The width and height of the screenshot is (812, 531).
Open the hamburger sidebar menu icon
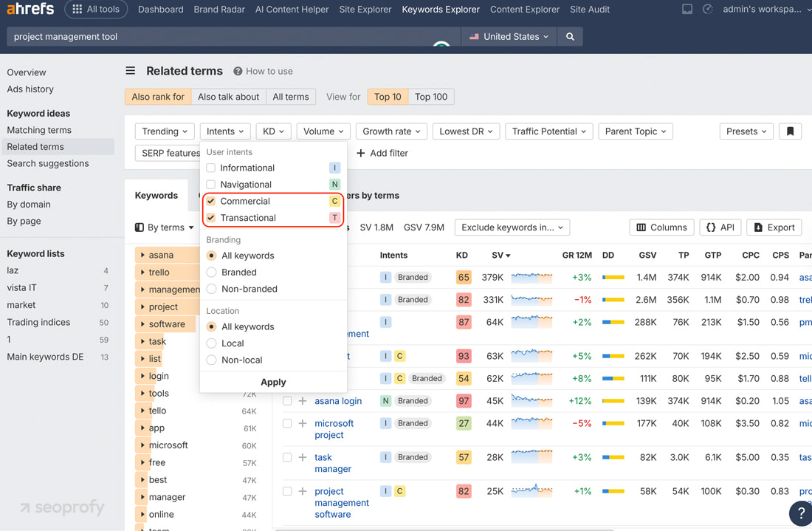pos(131,71)
